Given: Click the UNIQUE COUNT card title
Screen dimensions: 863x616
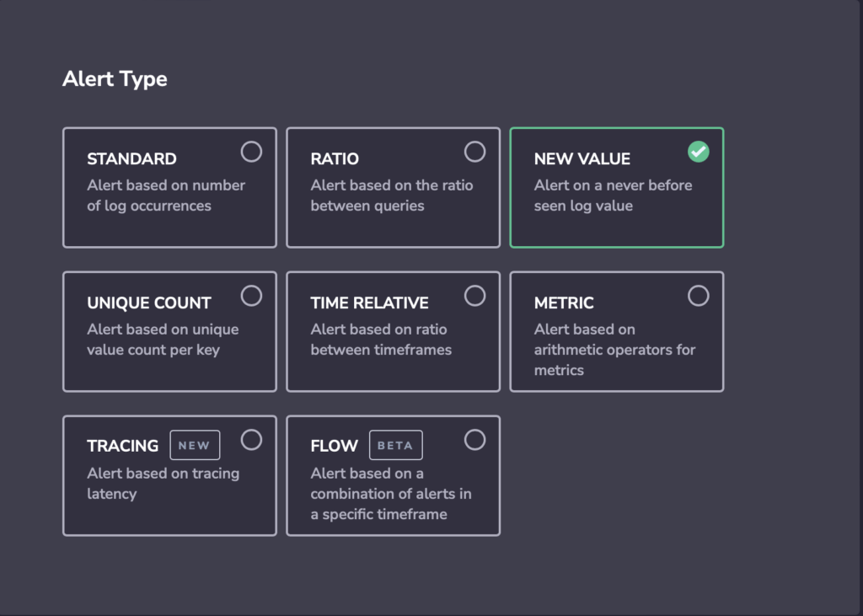Looking at the screenshot, I should click(148, 303).
